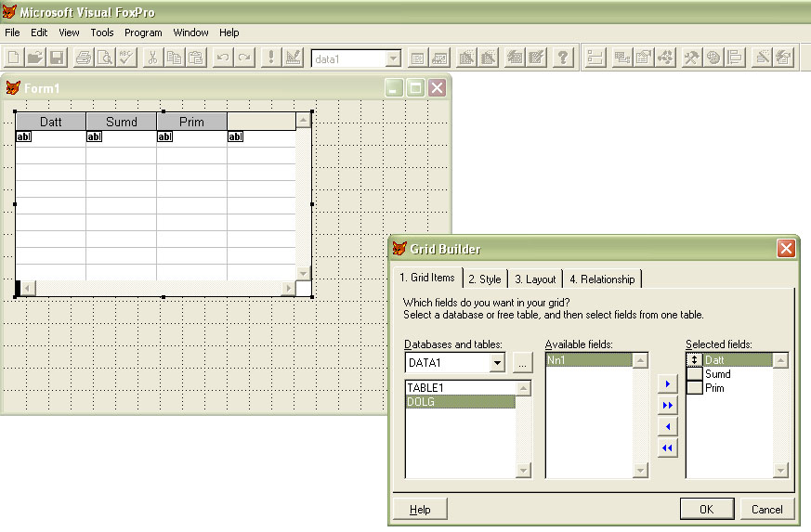Click the grid's horizontal scrollbar right arrow in Form1
Screen dimensions: 811x532
coord(289,288)
